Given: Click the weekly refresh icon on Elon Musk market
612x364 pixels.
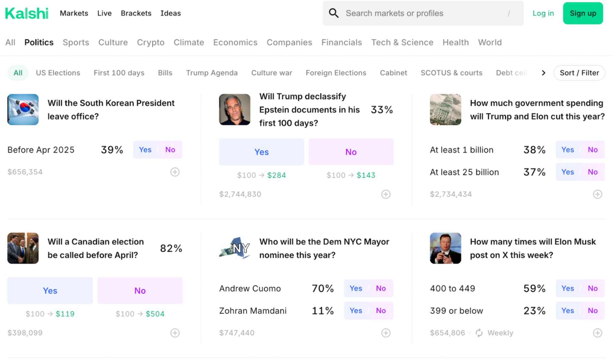Looking at the screenshot, I should 479,333.
